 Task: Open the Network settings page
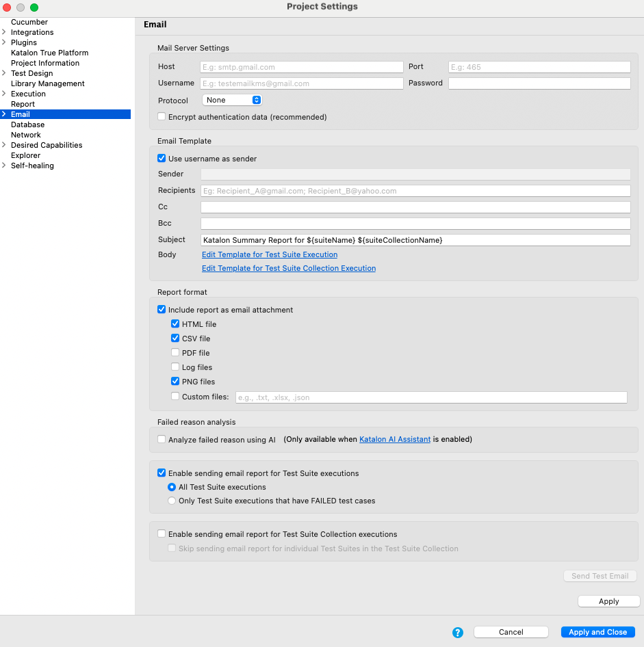point(26,135)
